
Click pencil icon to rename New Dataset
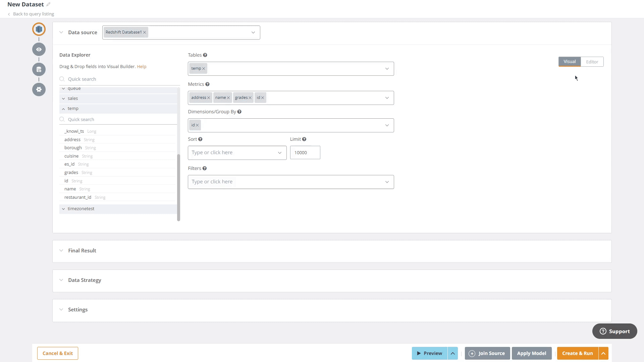tap(48, 4)
